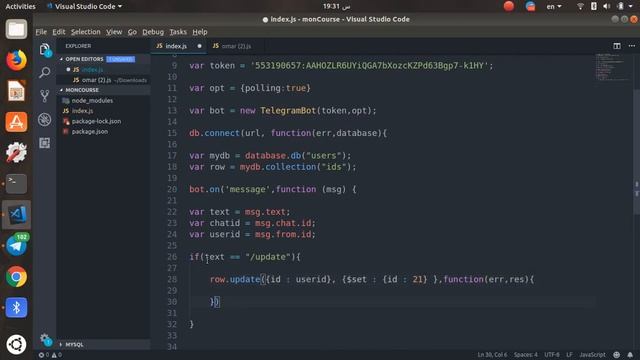The image size is (640, 360).
Task: Click the code minimap preview
Action: tap(612, 67)
